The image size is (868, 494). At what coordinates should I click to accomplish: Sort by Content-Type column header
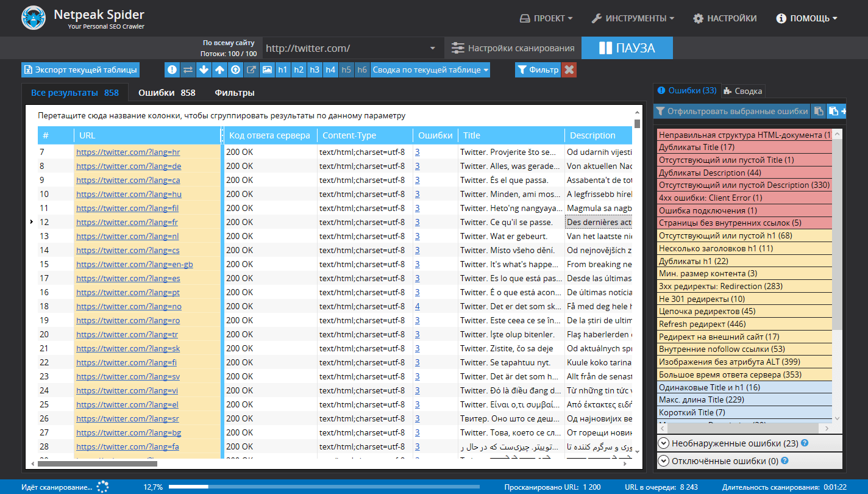pyautogui.click(x=365, y=135)
